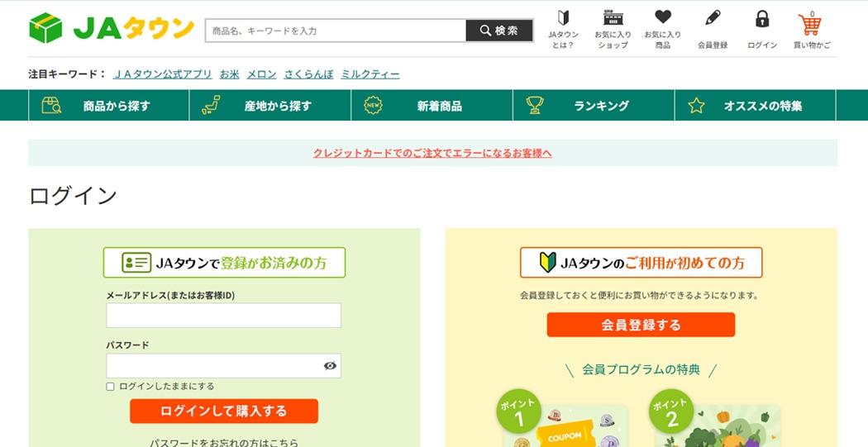Click the 検索 search button
The image size is (868, 447).
pyautogui.click(x=499, y=31)
